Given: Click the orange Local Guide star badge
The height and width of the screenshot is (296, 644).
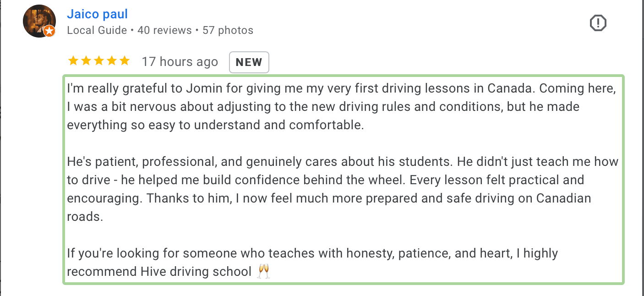Looking at the screenshot, I should (x=49, y=31).
